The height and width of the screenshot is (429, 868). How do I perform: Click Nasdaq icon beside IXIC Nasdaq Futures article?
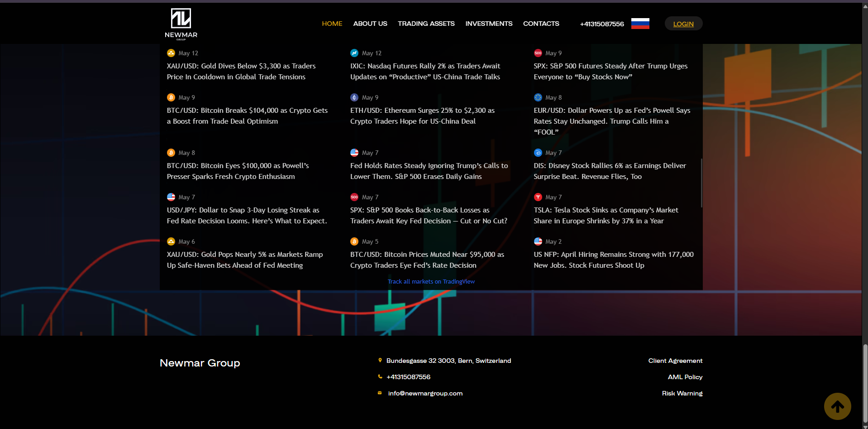(354, 53)
